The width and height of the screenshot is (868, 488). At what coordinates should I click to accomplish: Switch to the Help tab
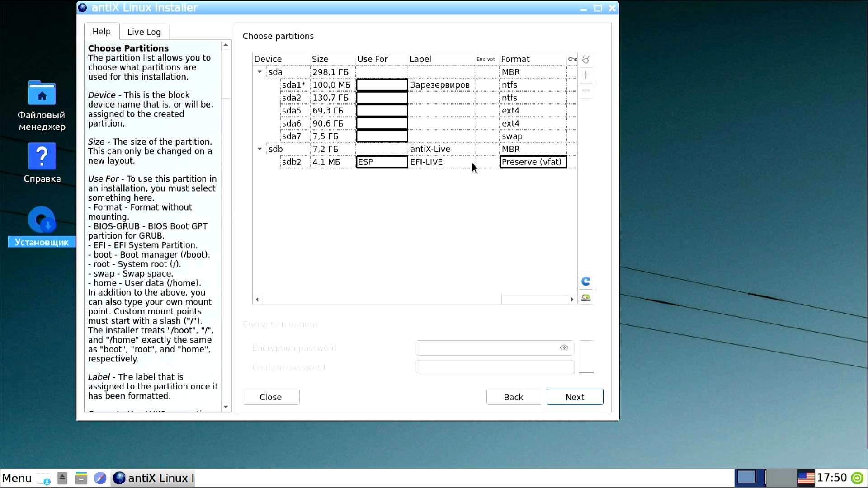[x=102, y=31]
